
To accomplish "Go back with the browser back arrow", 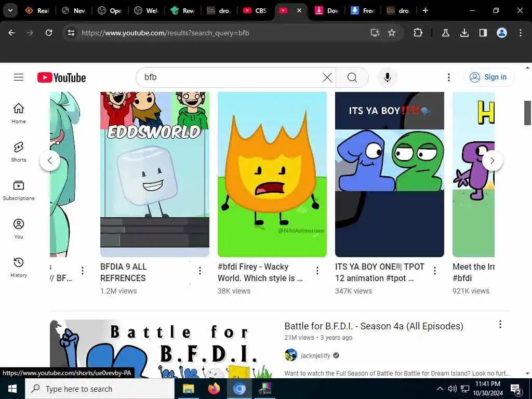I will point(11,33).
